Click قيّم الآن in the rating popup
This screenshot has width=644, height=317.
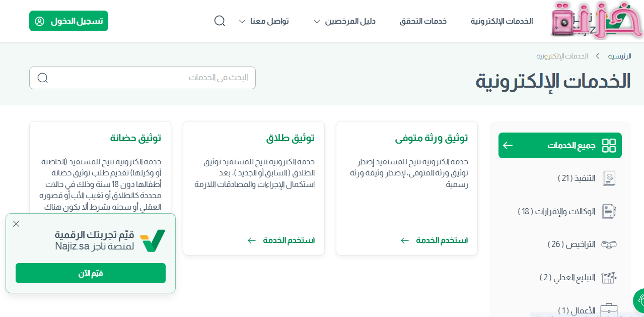(91, 273)
